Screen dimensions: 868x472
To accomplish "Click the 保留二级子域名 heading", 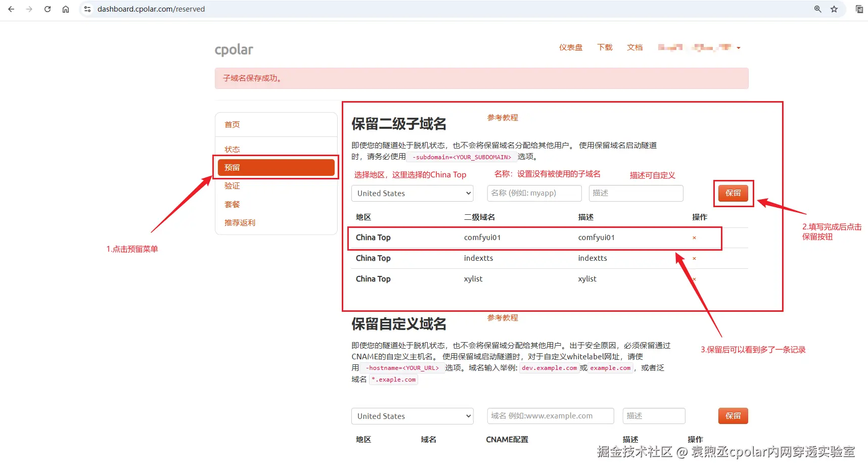I will point(399,124).
